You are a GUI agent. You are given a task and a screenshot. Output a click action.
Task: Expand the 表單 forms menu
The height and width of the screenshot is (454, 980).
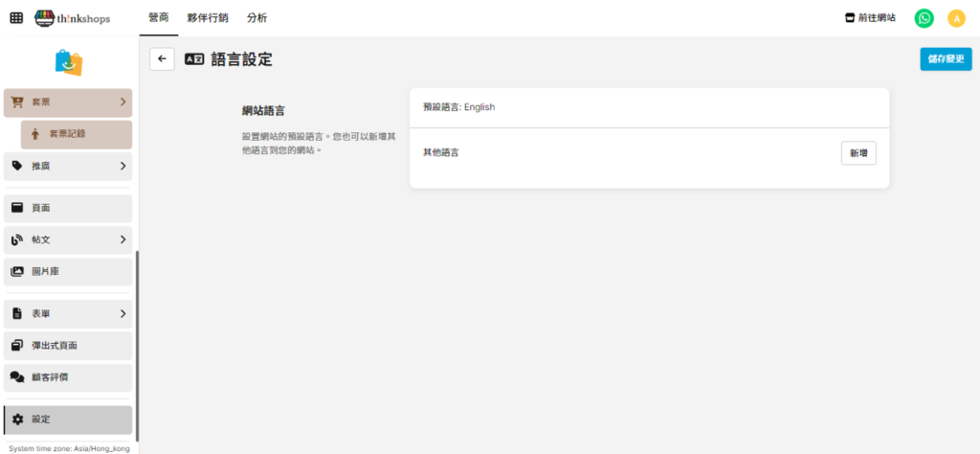pyautogui.click(x=68, y=313)
